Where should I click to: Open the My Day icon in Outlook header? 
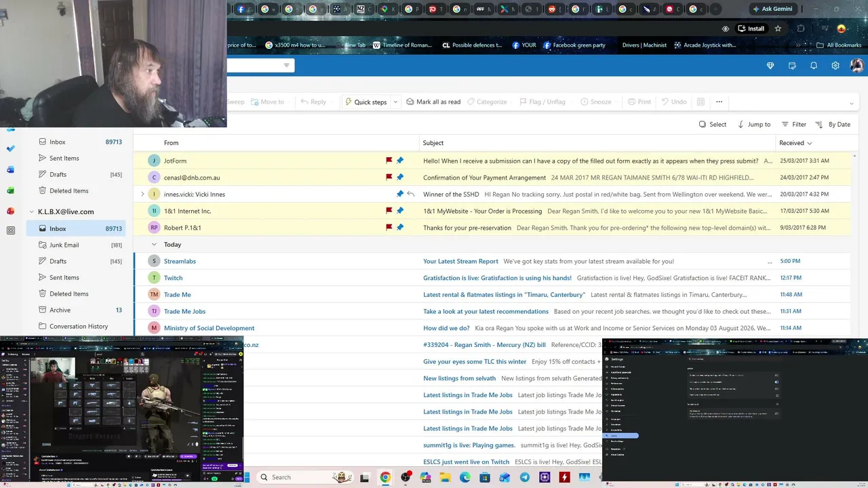point(792,66)
